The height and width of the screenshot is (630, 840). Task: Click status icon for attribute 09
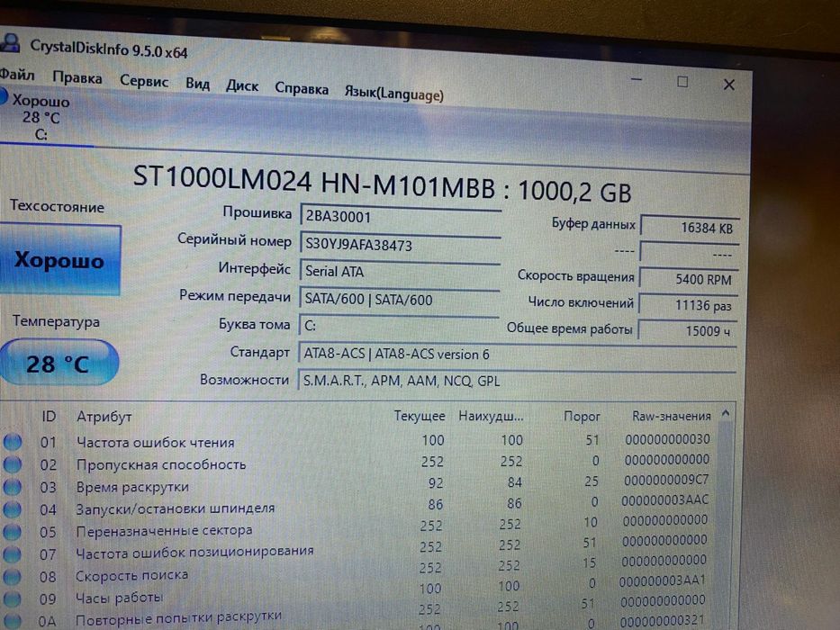[x=13, y=598]
